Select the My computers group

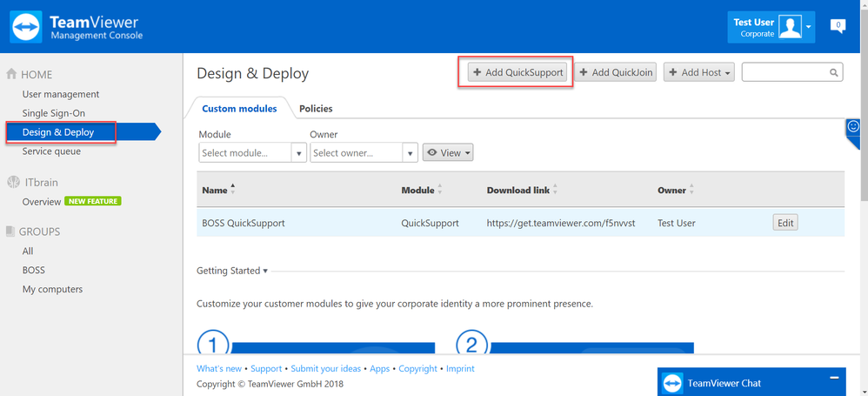[52, 289]
